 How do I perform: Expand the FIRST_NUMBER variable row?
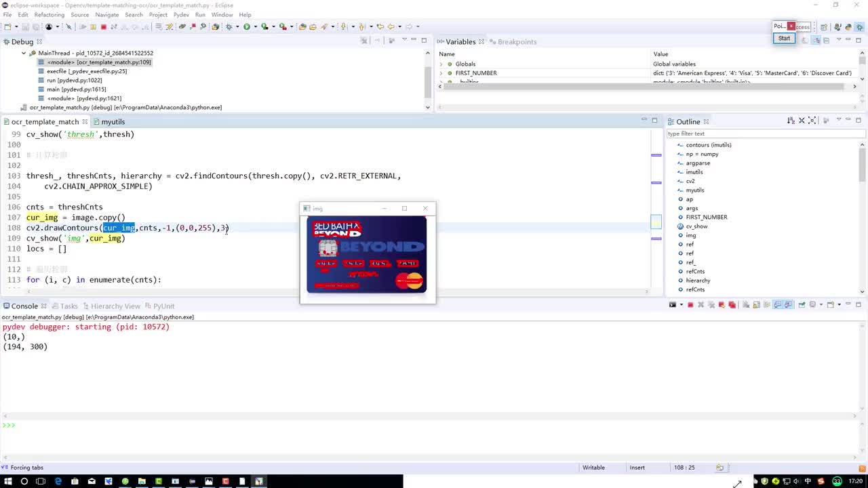tap(441, 73)
